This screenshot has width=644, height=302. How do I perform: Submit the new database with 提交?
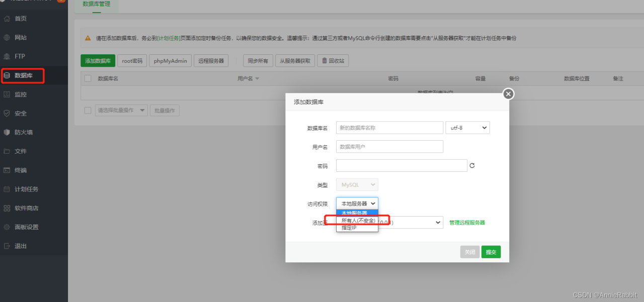tap(491, 252)
